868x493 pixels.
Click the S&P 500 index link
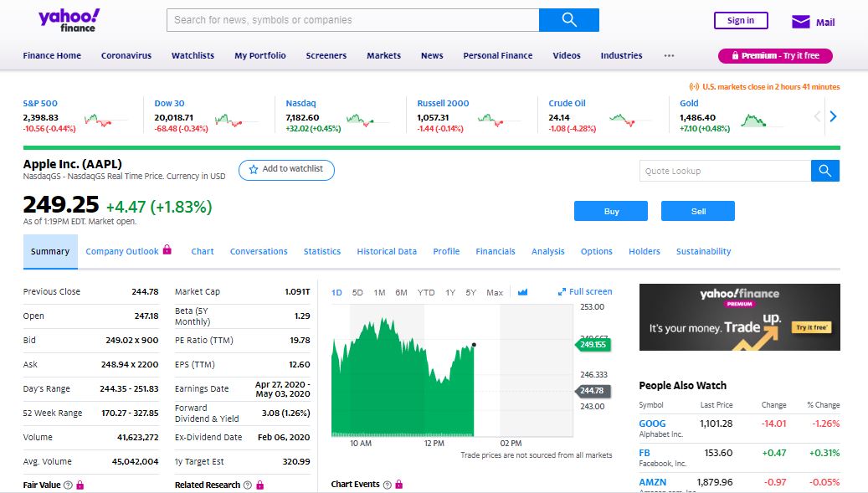coord(40,103)
